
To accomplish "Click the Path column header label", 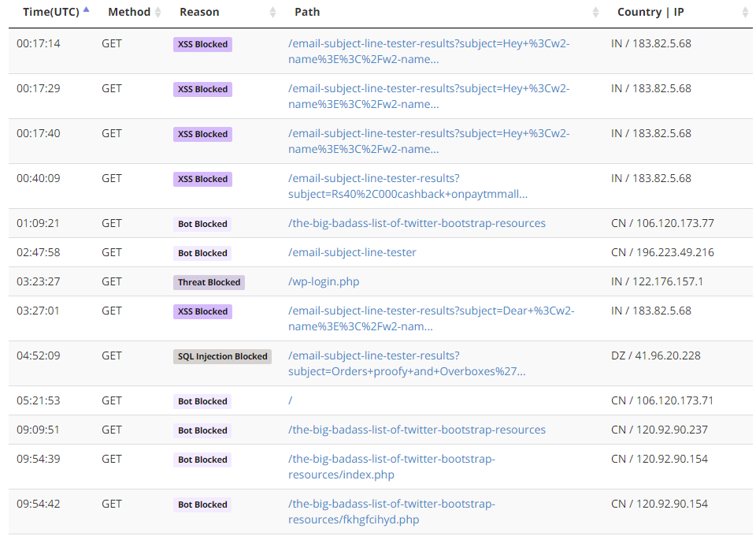I will point(307,12).
